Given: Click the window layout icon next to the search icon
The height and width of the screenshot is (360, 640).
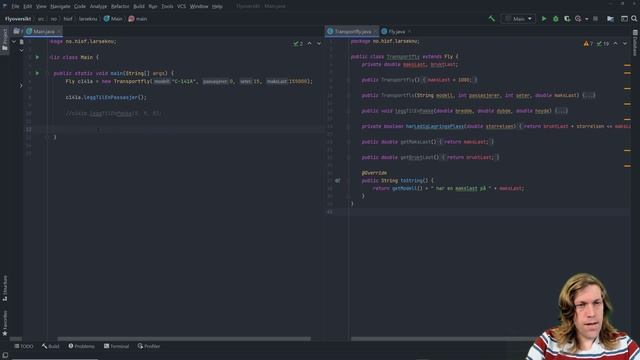Looking at the screenshot, I should coord(624,19).
